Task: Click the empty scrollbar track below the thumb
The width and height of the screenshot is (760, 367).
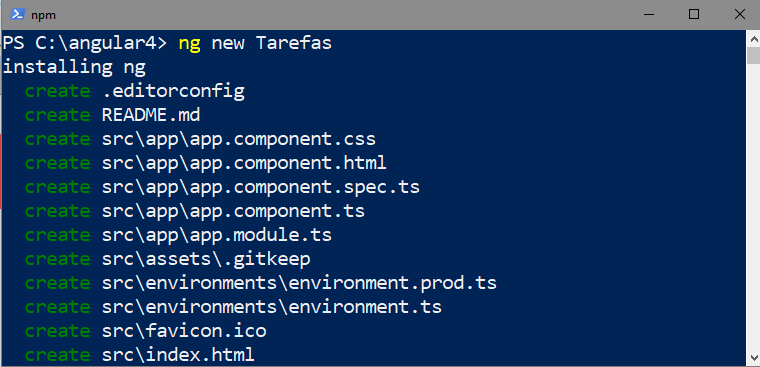Action: click(x=754, y=206)
